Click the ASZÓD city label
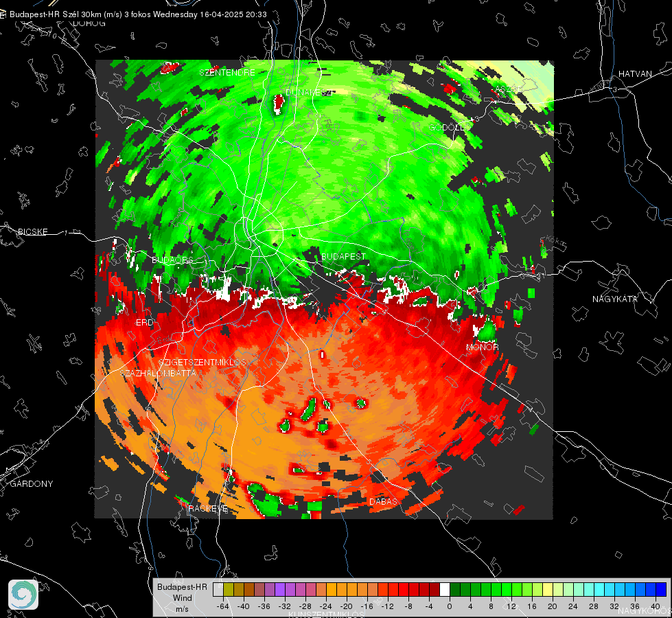672x618 pixels. pyautogui.click(x=508, y=90)
